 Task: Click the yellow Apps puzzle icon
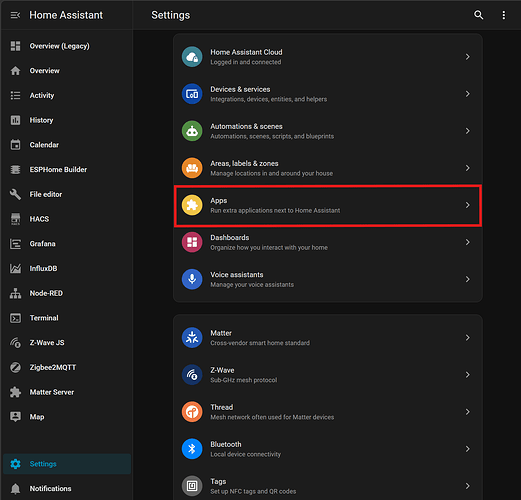192,205
